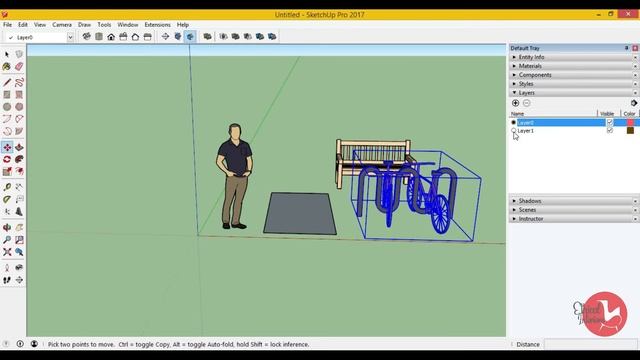Uncheck the Visible box for Layer0
Viewport: 640px width, 360px height.
610,122
